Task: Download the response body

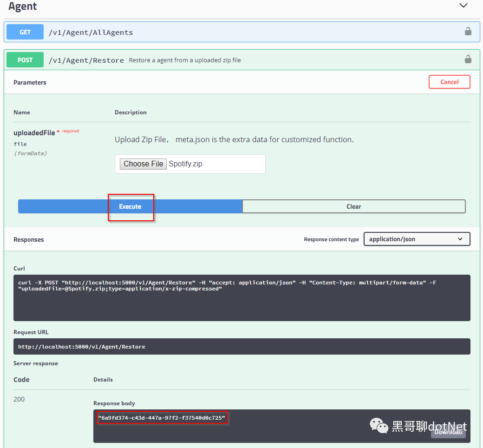Action: [x=448, y=432]
